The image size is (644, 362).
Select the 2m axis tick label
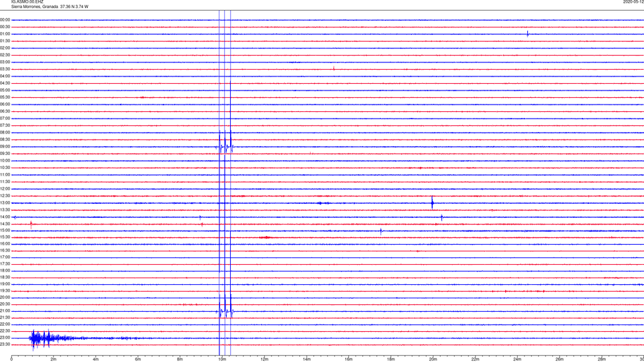tap(54, 359)
